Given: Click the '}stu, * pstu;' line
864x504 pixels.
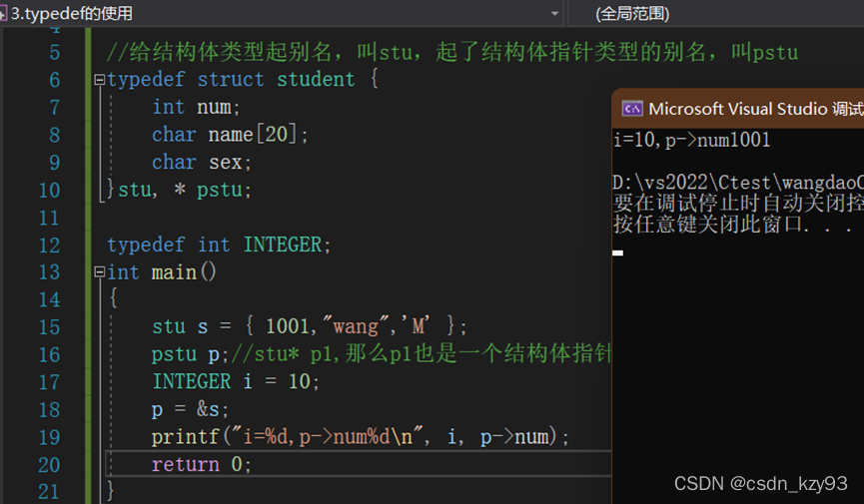Looking at the screenshot, I should click(179, 190).
